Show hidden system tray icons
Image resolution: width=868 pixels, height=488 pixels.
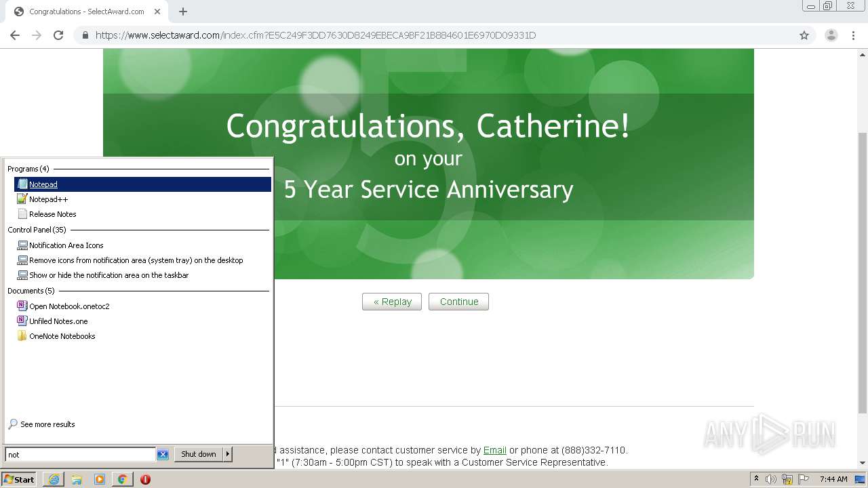tap(757, 479)
